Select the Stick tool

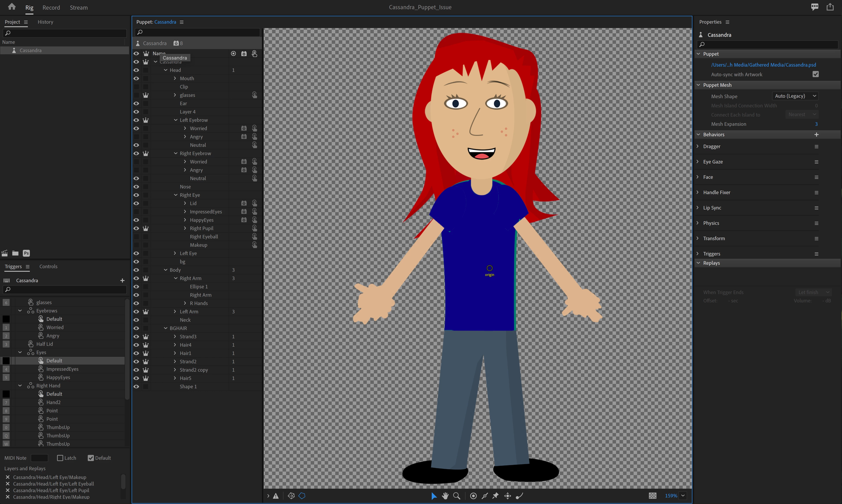point(485,496)
